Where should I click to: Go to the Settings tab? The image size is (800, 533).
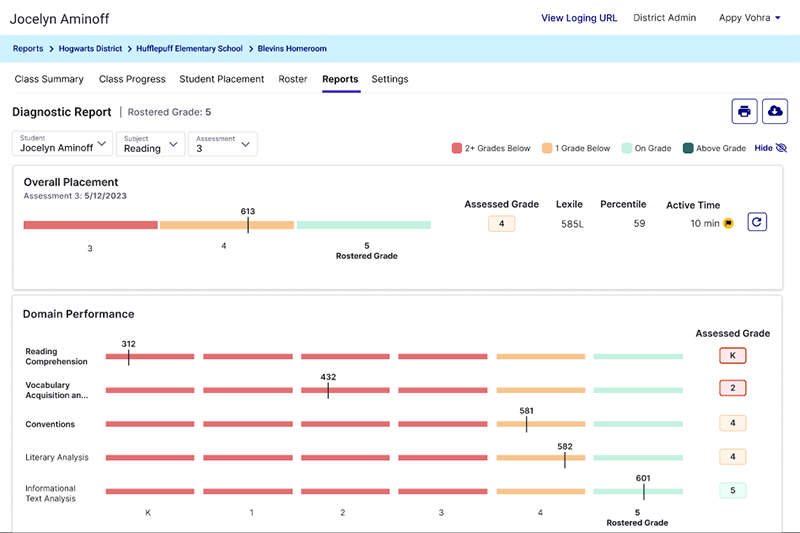390,79
